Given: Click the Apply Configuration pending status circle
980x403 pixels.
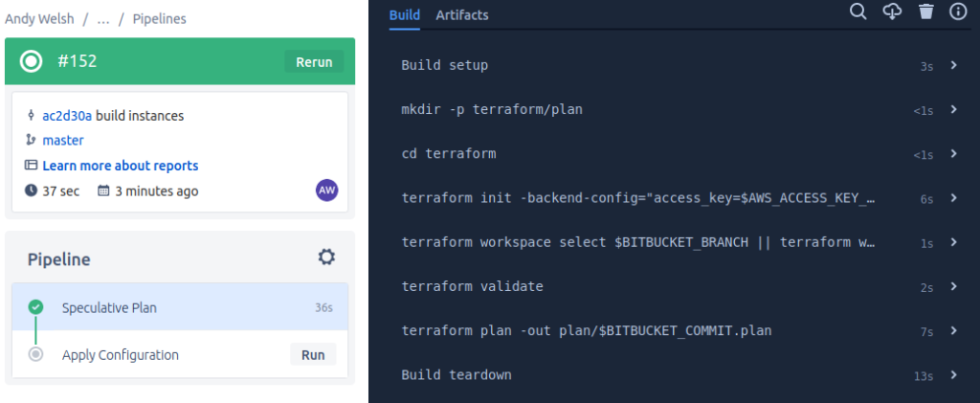Looking at the screenshot, I should pos(36,354).
